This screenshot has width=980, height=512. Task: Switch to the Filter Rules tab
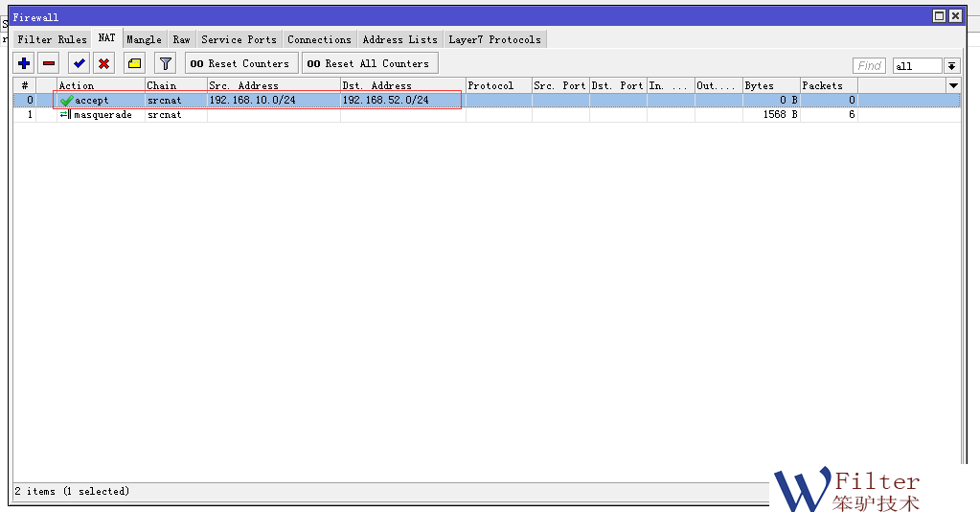[x=52, y=39]
